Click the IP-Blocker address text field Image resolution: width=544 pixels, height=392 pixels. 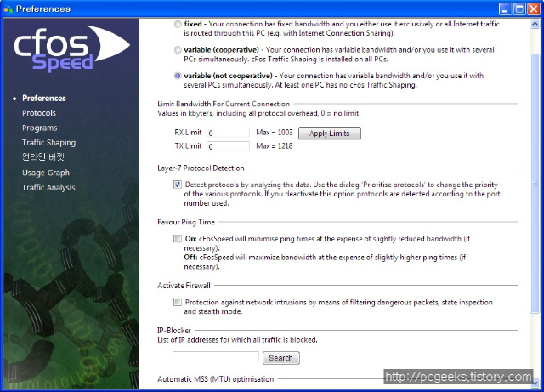pos(216,356)
